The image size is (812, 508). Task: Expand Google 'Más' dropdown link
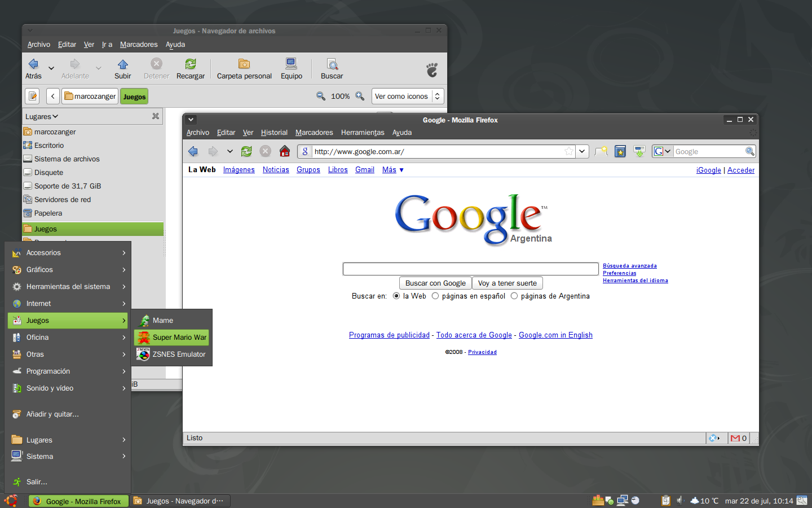(x=392, y=169)
